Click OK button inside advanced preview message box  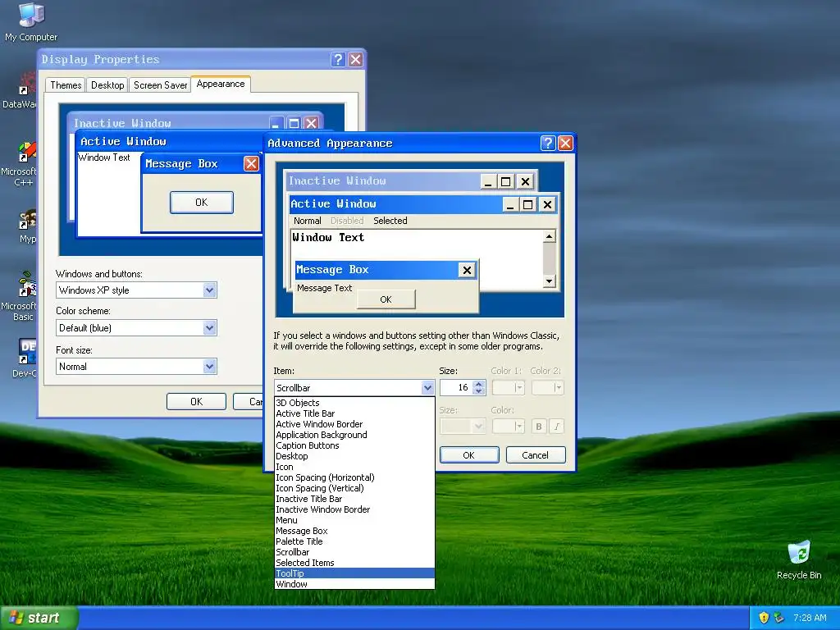tap(386, 299)
